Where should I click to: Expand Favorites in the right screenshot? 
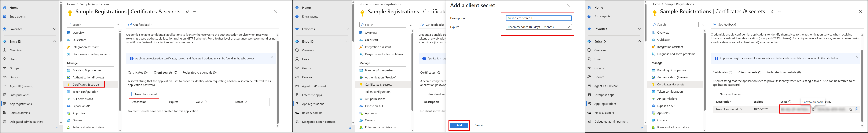click(639, 29)
